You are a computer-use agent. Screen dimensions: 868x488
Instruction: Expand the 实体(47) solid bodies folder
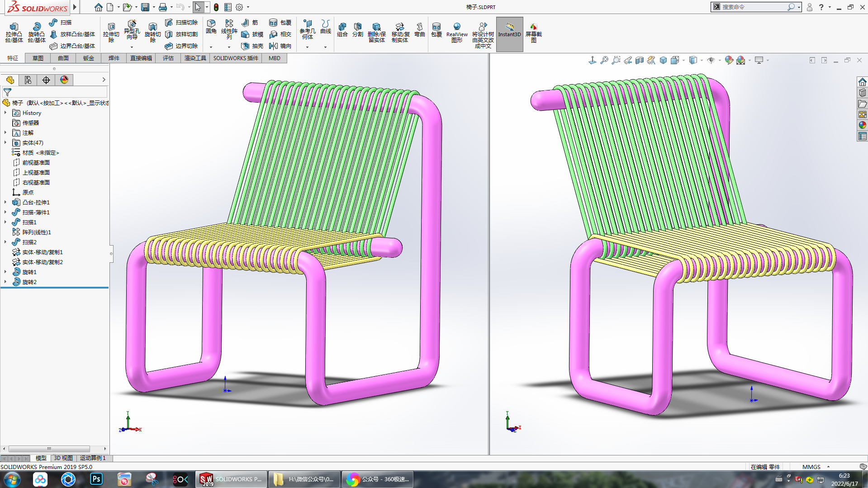point(5,142)
